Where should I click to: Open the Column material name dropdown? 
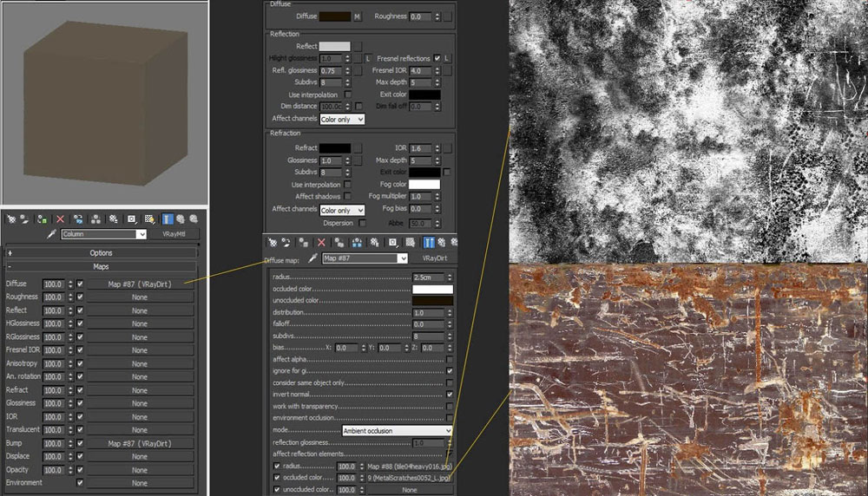click(104, 234)
